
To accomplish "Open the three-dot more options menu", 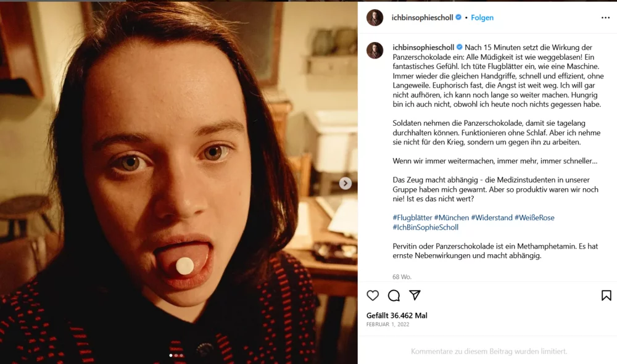I will [x=605, y=18].
